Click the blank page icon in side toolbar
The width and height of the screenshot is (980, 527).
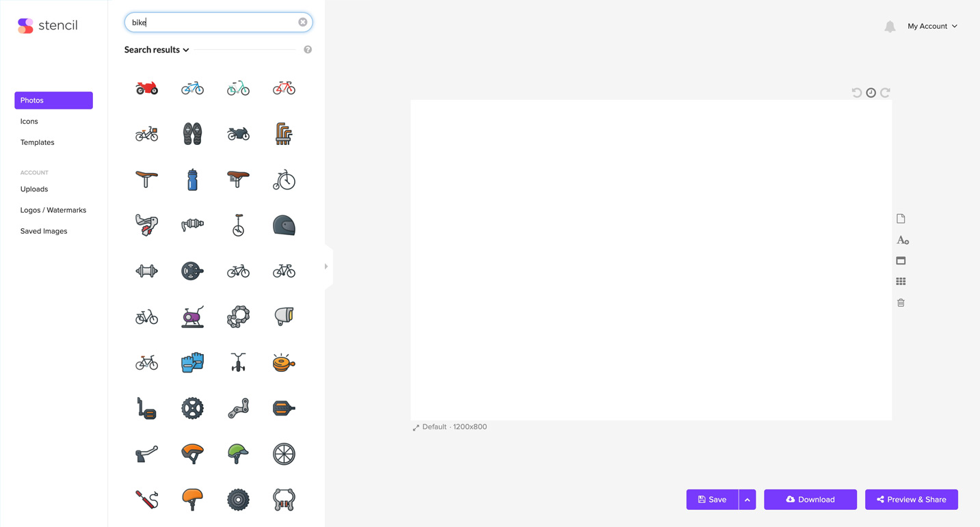tap(901, 219)
